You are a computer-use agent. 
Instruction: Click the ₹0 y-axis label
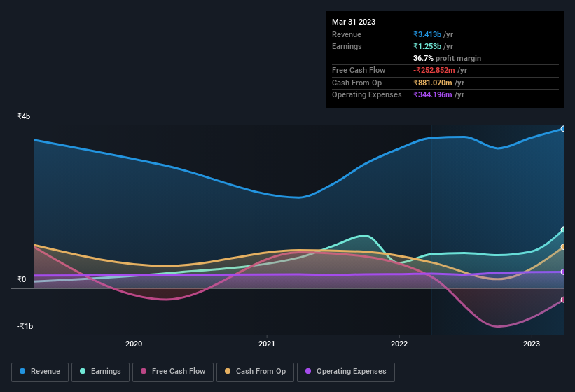tap(21, 279)
